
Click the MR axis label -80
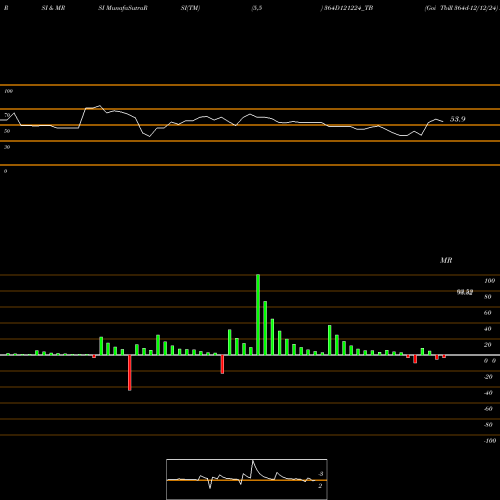488,425
